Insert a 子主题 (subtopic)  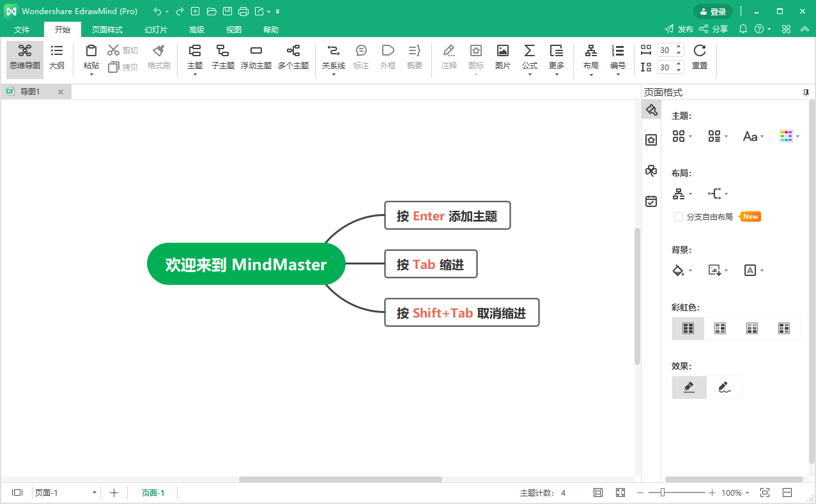[x=222, y=57]
